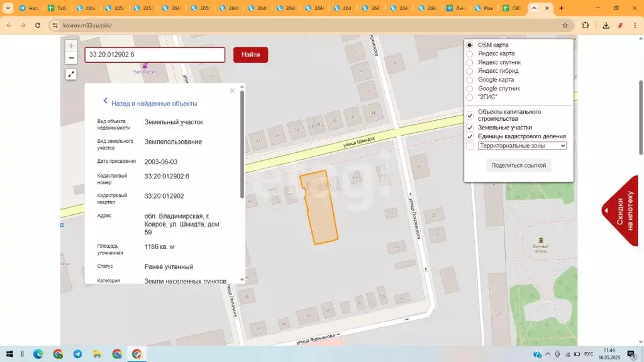Open browser downloads icon

click(606, 25)
